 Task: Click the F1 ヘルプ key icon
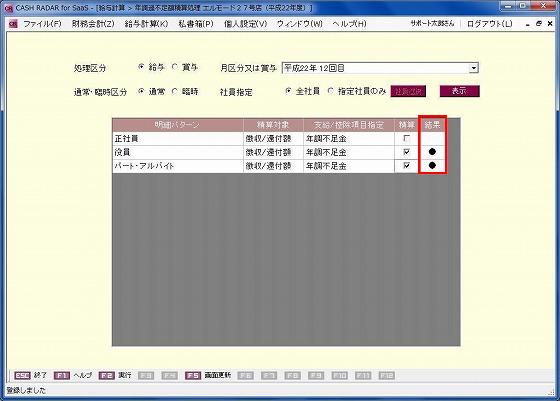[x=62, y=376]
